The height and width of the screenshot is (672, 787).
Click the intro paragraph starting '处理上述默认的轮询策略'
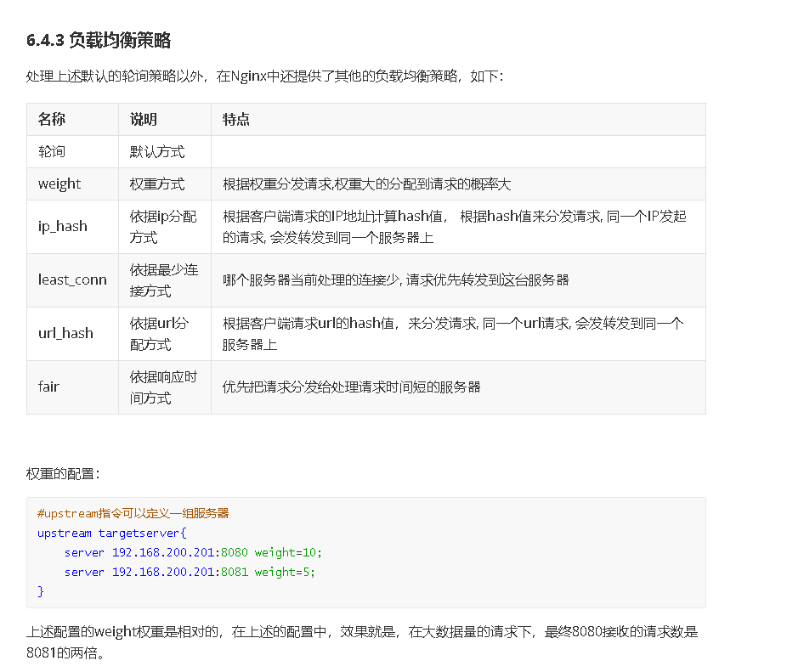264,76
